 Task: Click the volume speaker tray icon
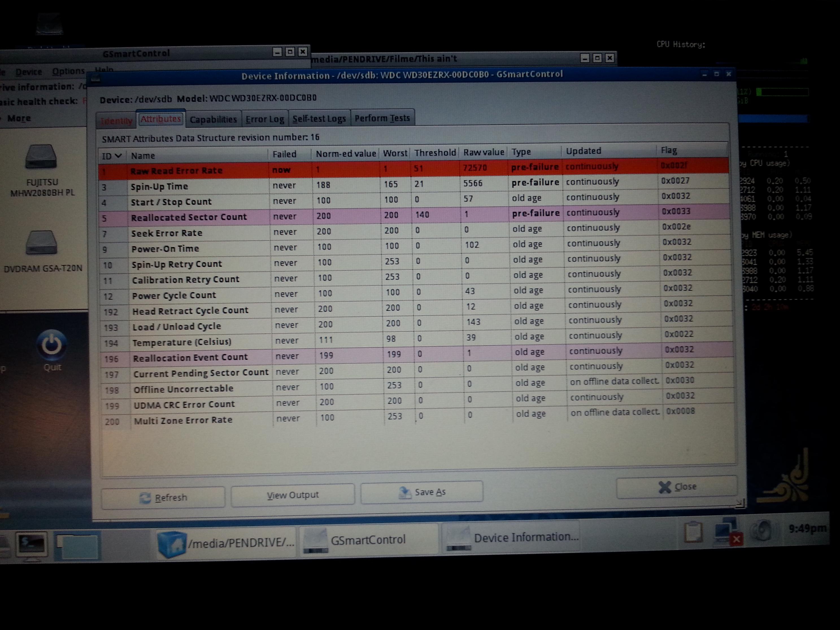point(762,531)
